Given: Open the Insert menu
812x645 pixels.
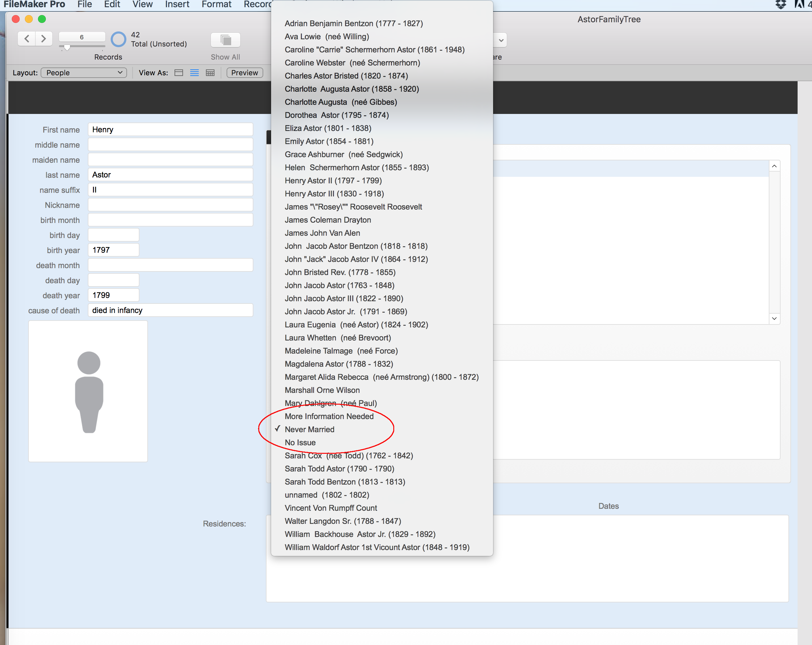Looking at the screenshot, I should [177, 5].
